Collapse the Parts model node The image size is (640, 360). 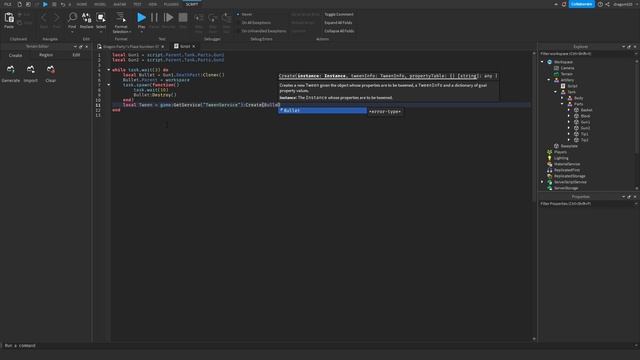point(562,104)
